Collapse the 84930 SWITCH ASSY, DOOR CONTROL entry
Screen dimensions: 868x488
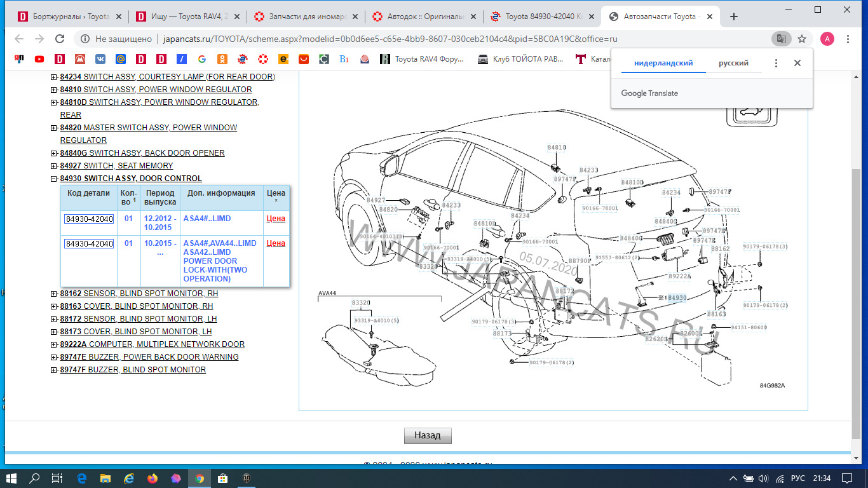53,179
